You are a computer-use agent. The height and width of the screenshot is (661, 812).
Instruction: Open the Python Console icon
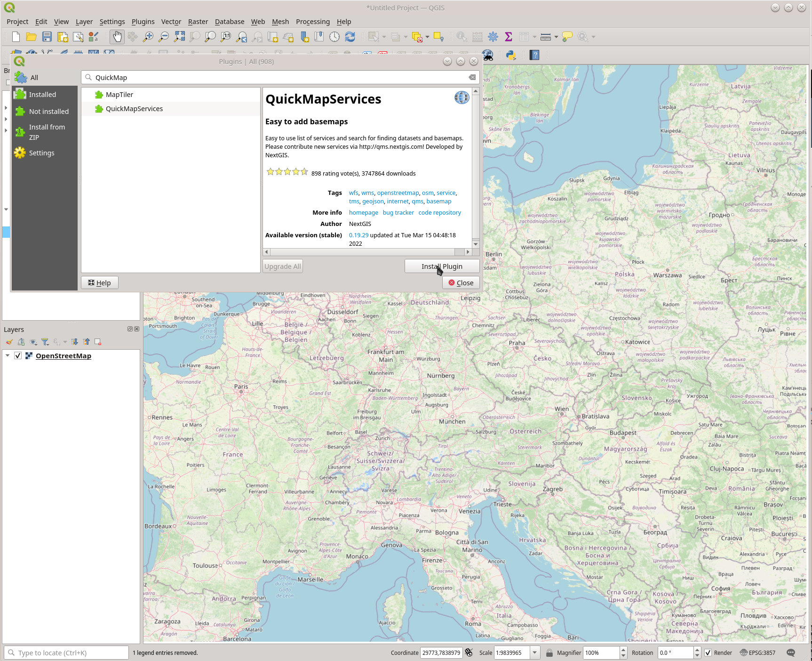(x=511, y=55)
